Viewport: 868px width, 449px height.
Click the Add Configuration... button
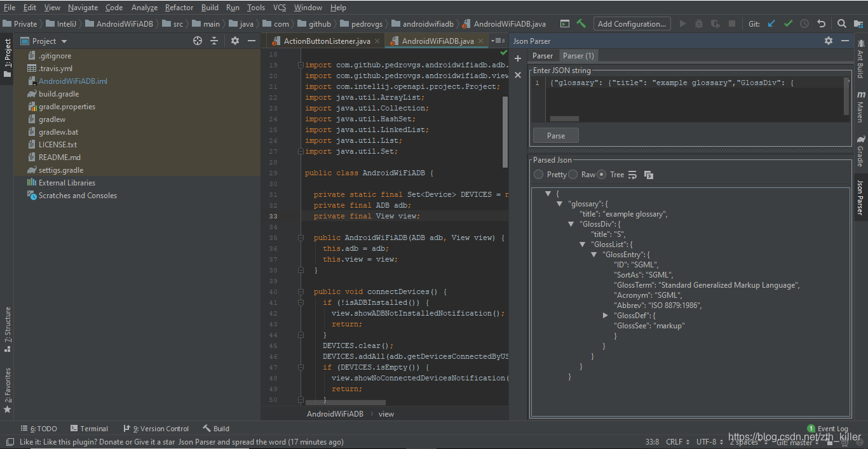632,23
